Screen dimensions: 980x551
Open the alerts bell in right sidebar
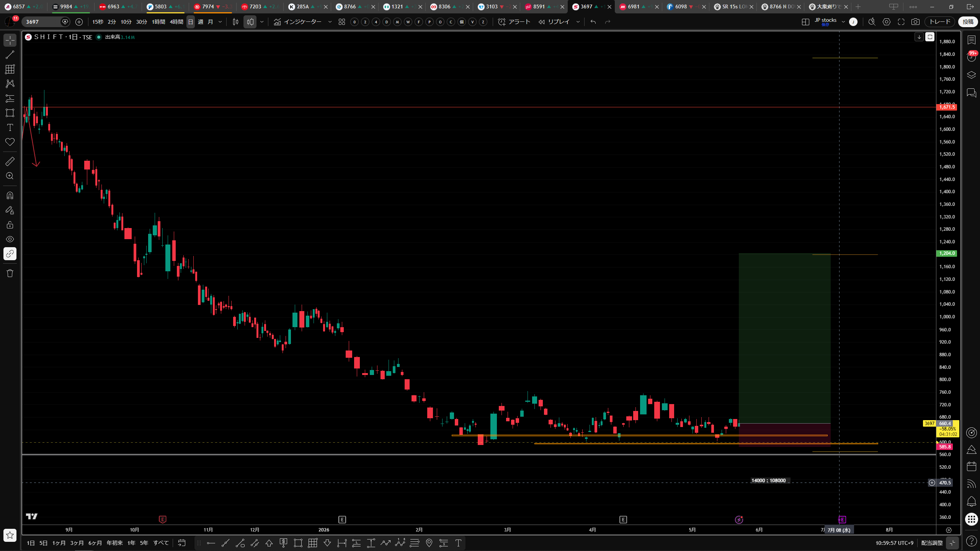[971, 501]
